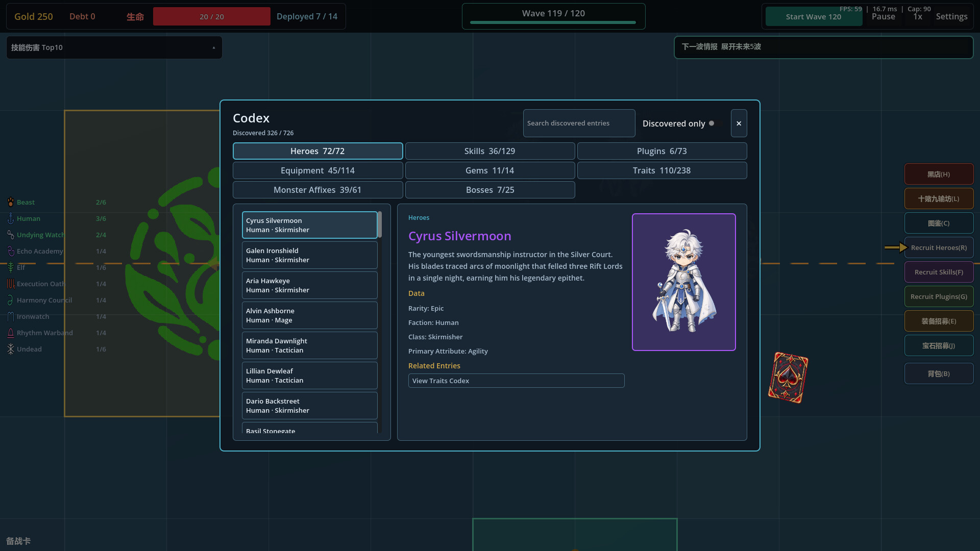
Task: Expand the 技能伤害 Top10 panel
Action: (x=114, y=47)
